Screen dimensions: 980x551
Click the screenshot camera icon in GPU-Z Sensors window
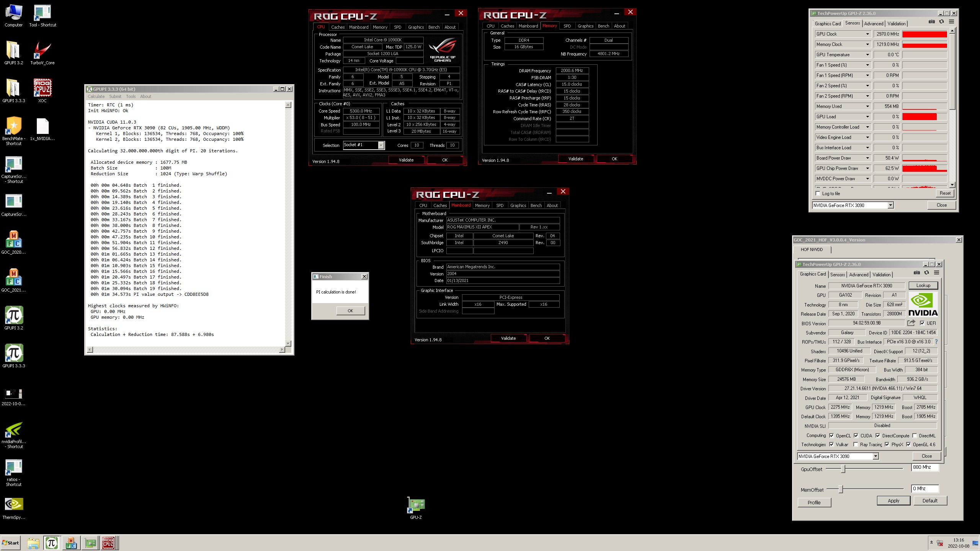[932, 21]
